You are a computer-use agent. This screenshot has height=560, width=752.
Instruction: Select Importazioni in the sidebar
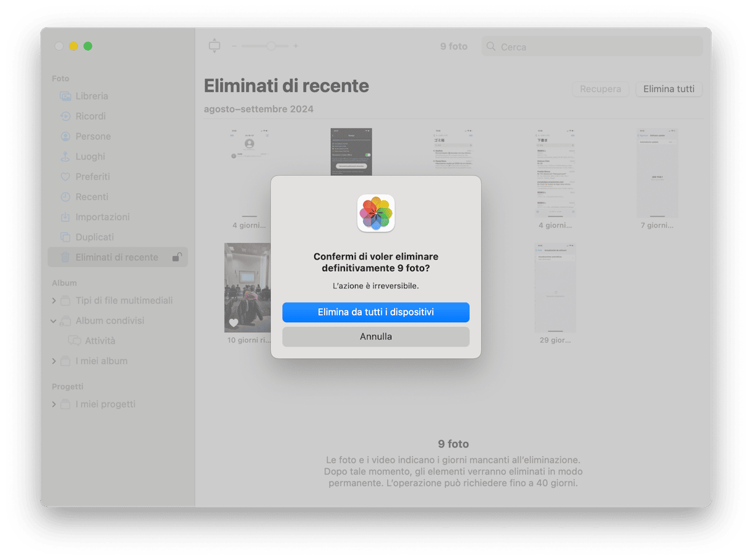click(x=95, y=217)
